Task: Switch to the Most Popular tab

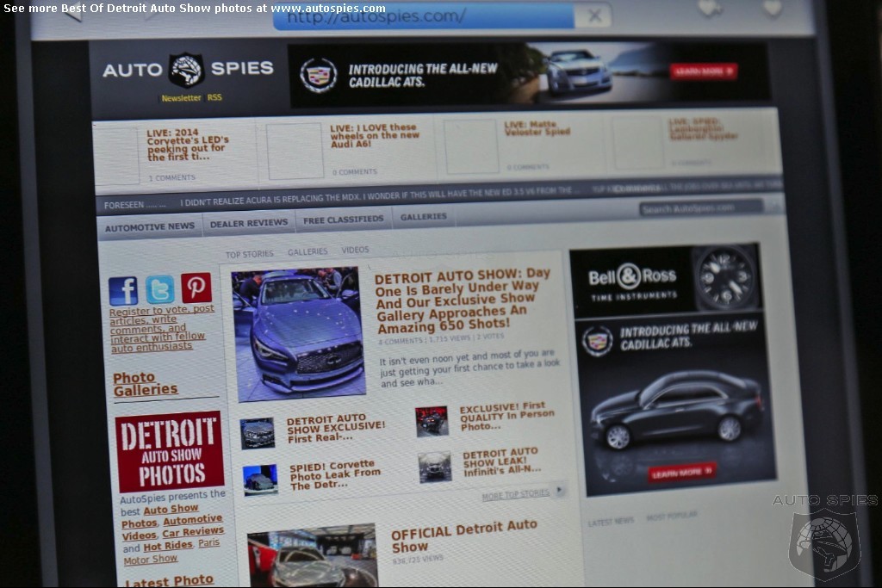Action: pos(672,516)
